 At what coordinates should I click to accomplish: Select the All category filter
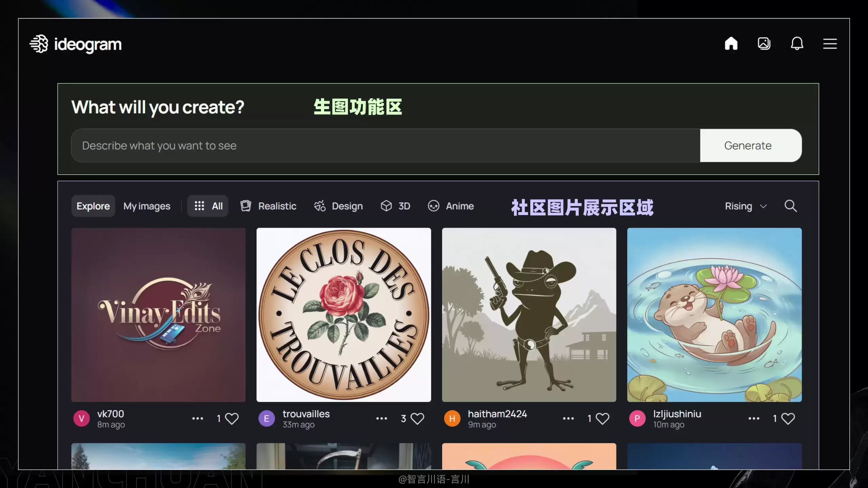click(x=208, y=206)
